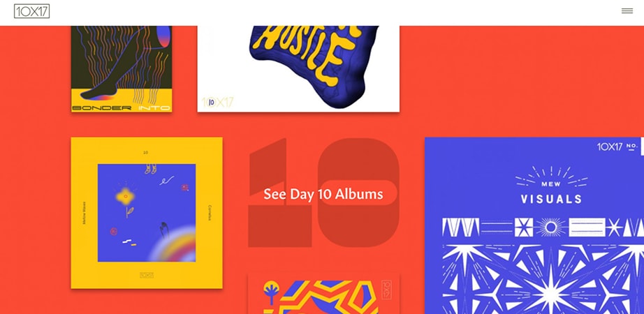Click the circular sun glyph in Mew Visuals pattern row
This screenshot has height=314, width=644.
pos(551,227)
